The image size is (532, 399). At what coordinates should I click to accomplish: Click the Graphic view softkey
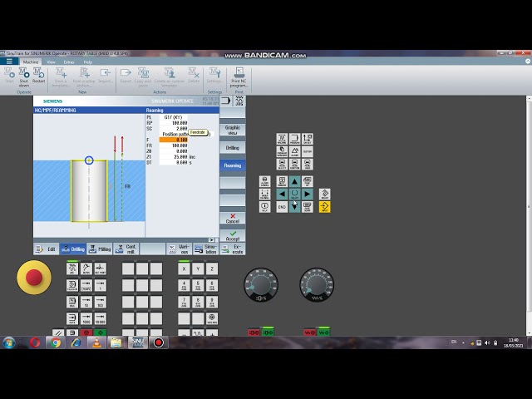pyautogui.click(x=233, y=130)
